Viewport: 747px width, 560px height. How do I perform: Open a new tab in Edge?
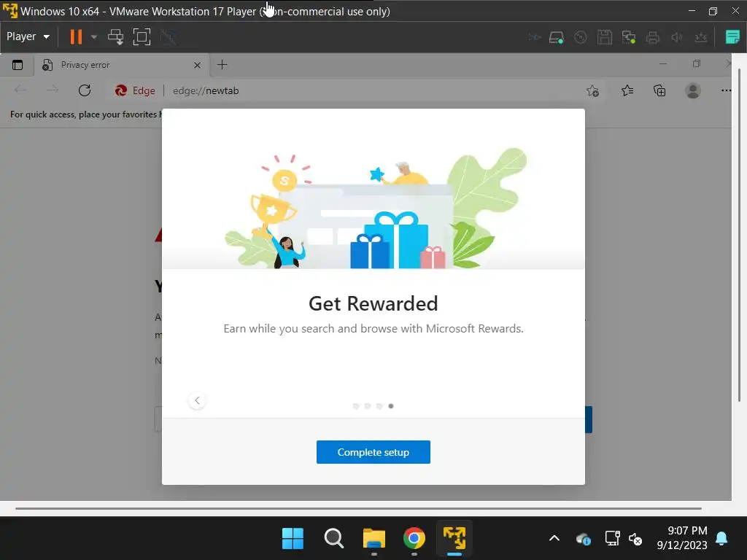click(222, 65)
